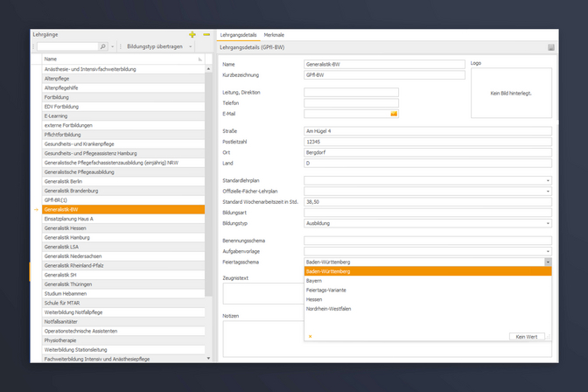This screenshot has height=392, width=588.
Task: Click the Straße field Am Hügel 4
Action: point(428,131)
